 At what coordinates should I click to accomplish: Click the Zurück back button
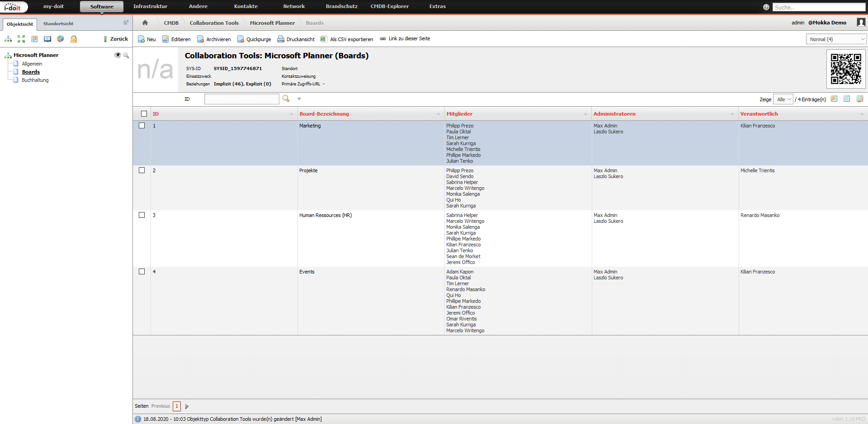pyautogui.click(x=115, y=39)
